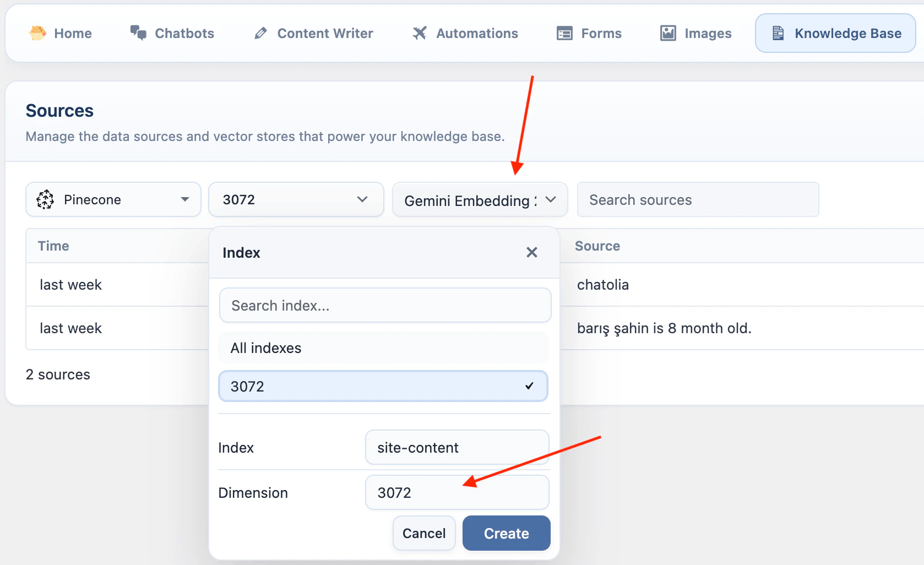Select the Knowledge Base tab
Image resolution: width=924 pixels, height=565 pixels.
[x=835, y=33]
